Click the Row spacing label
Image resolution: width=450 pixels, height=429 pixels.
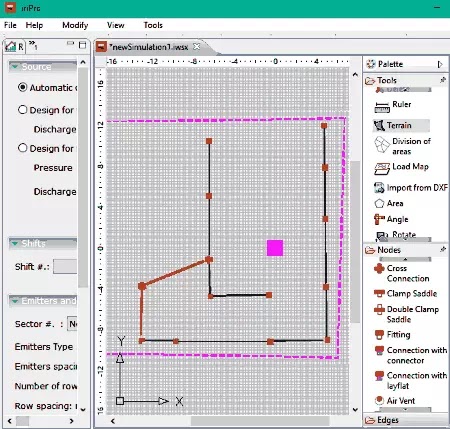43,406
